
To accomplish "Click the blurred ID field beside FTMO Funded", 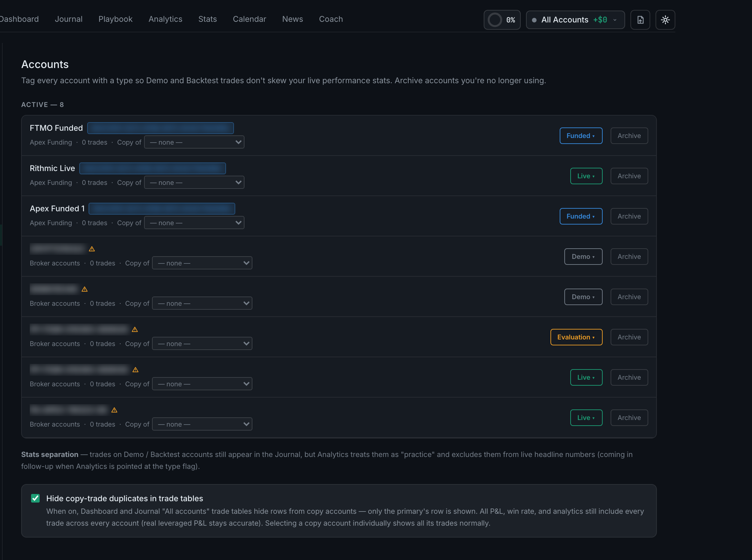I will pyautogui.click(x=161, y=128).
